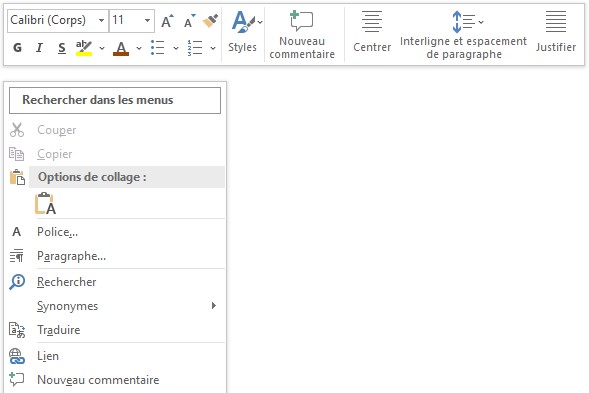This screenshot has height=393, width=589.
Task: Choose Nouveau commentaire in the context menu
Action: tap(115, 380)
